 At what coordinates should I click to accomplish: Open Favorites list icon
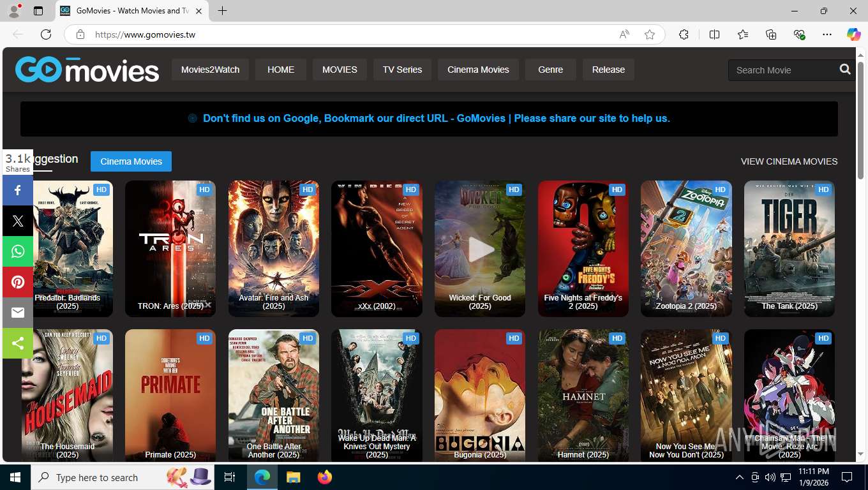(x=743, y=34)
